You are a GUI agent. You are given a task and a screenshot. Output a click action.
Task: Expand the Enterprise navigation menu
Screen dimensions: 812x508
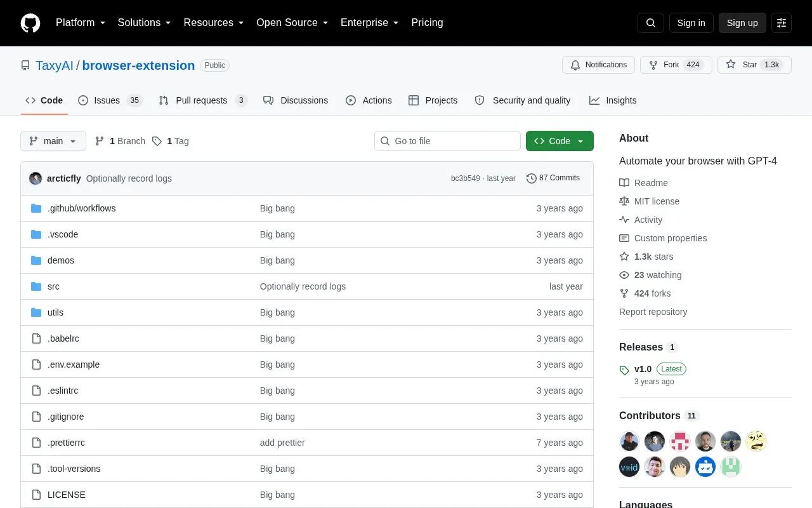tap(370, 23)
